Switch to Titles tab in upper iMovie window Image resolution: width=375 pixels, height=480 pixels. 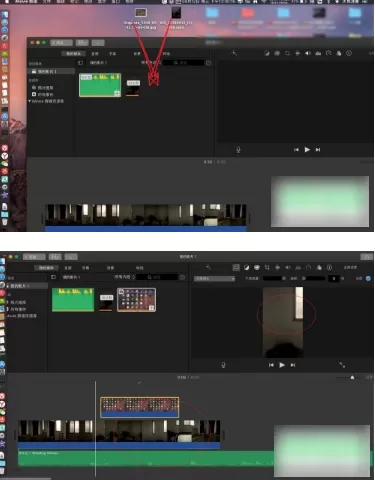[x=112, y=53]
